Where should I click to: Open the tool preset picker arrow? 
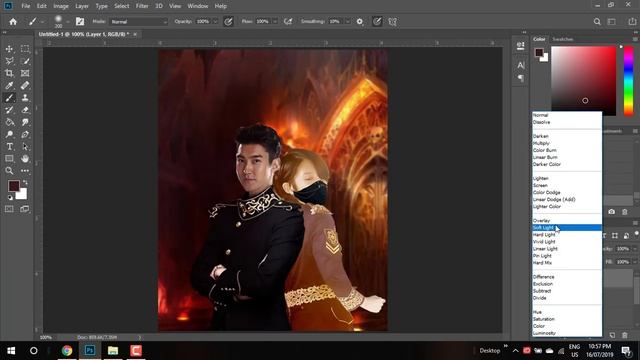click(x=42, y=22)
